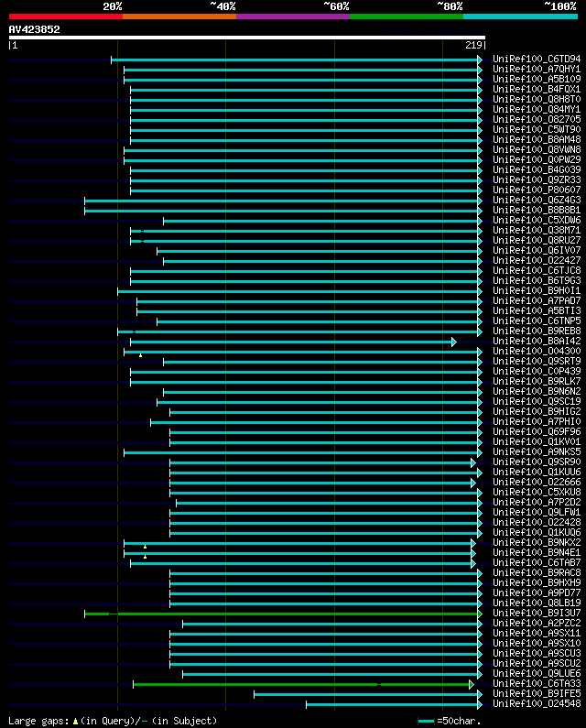The height and width of the screenshot is (728, 586).
Task: Select the UniRef100_A9NKS5 hit label
Action: (537, 451)
